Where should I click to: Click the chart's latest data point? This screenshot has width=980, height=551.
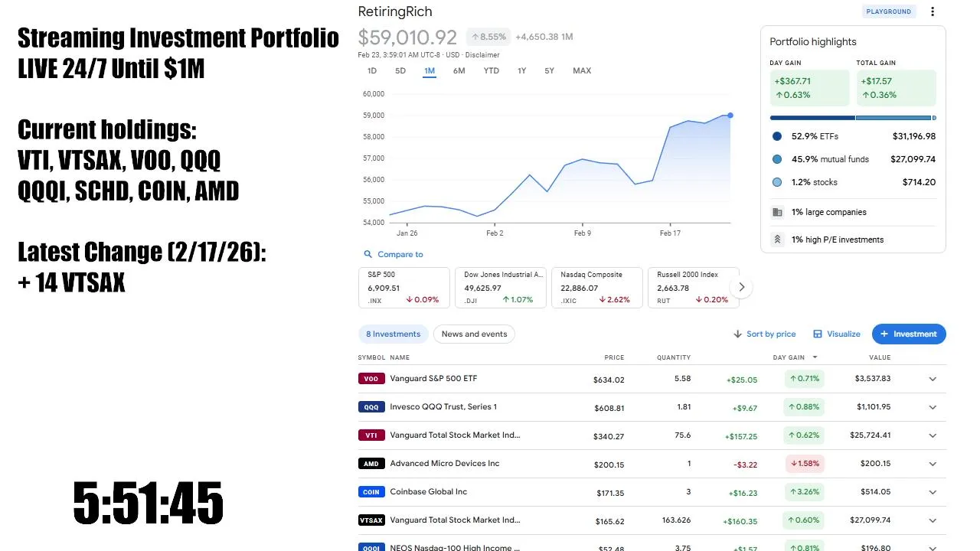pyautogui.click(x=730, y=116)
